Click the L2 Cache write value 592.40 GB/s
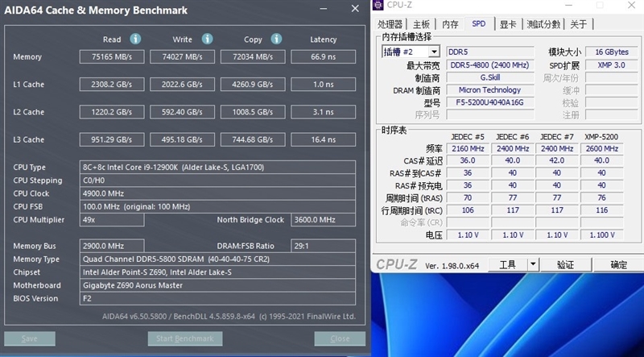Viewport: 644px width, 357px height. tap(183, 112)
